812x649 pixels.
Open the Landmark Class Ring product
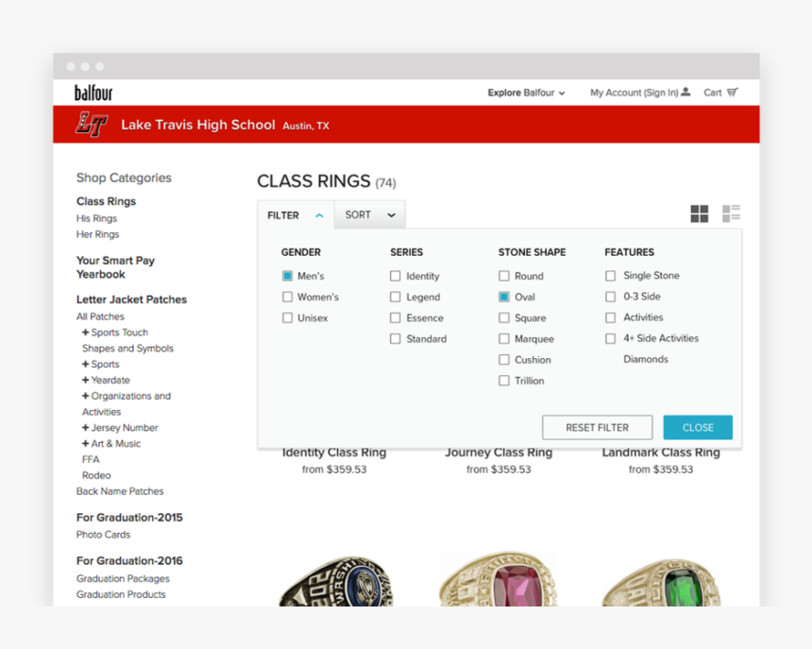(x=661, y=453)
